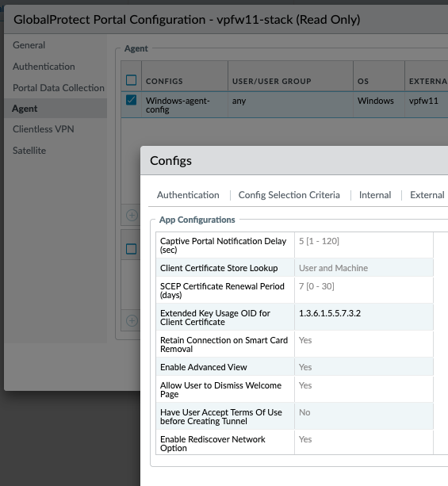448x486 pixels.
Task: Open Enable Rediscover Network Option value
Action: (x=364, y=443)
